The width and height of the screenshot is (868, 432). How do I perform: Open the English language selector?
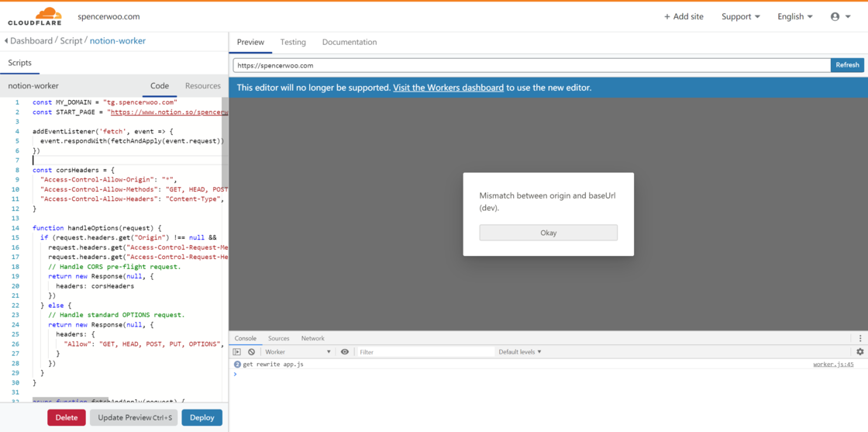794,16
